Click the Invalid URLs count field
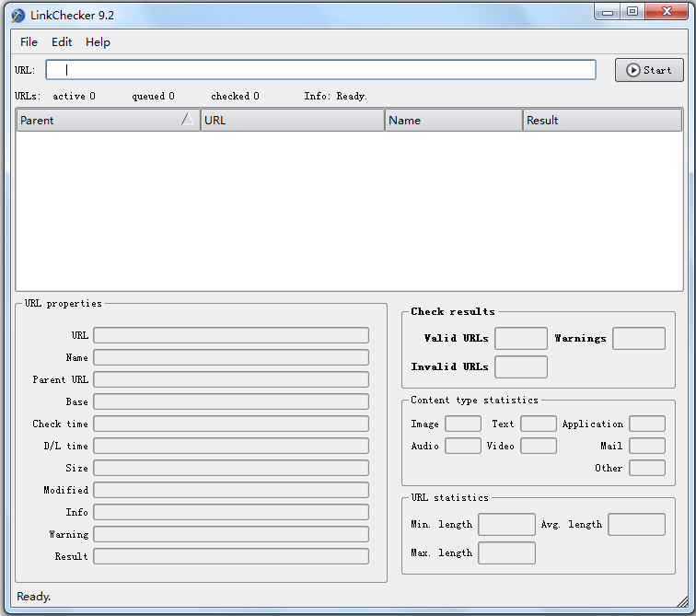The image size is (696, 616). click(x=520, y=367)
